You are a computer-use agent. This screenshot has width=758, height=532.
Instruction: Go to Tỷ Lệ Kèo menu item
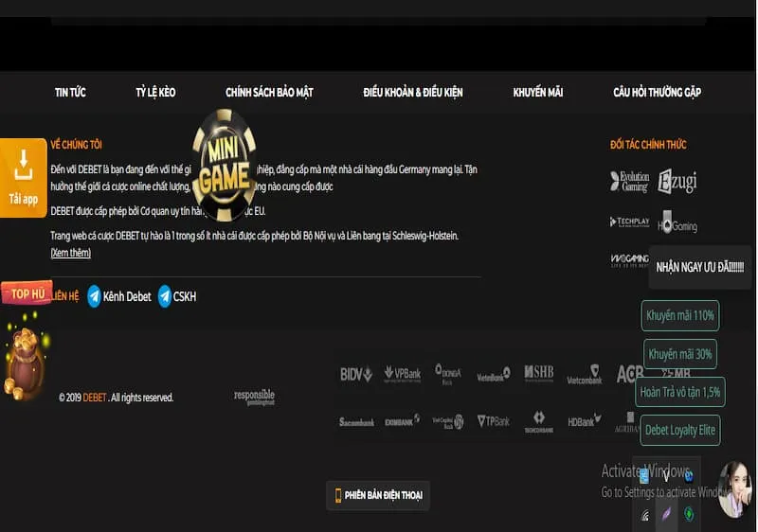155,92
